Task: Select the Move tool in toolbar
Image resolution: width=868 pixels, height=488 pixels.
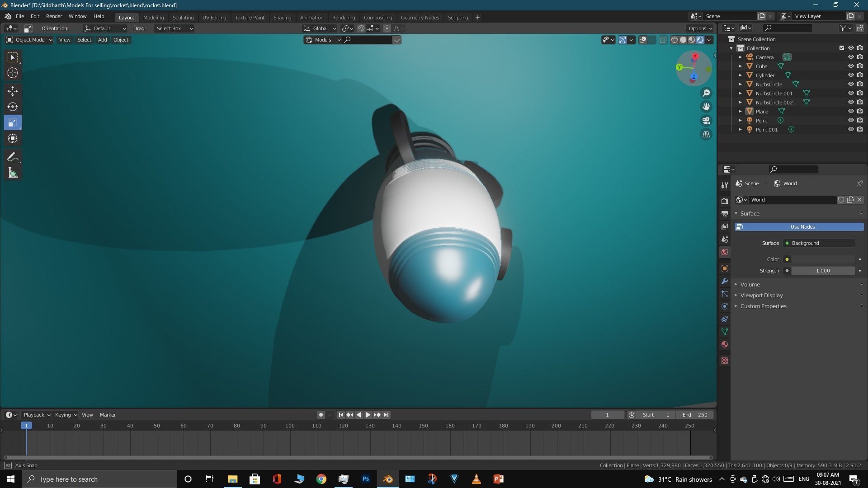Action: pyautogui.click(x=12, y=91)
